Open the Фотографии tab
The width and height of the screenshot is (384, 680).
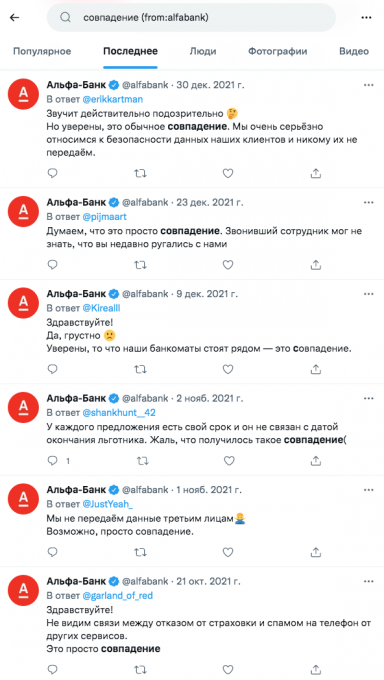tap(278, 51)
